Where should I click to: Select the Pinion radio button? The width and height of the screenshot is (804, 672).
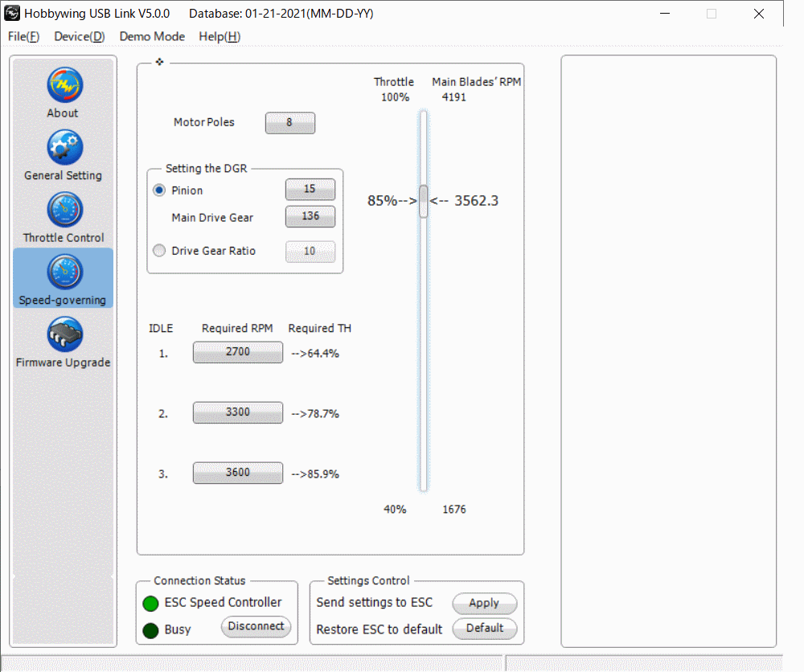click(159, 191)
